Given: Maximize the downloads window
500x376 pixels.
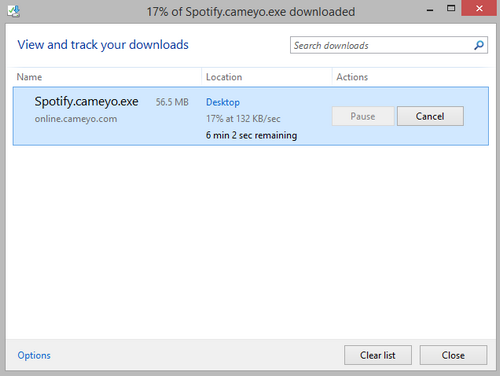Looking at the screenshot, I should pos(451,9).
